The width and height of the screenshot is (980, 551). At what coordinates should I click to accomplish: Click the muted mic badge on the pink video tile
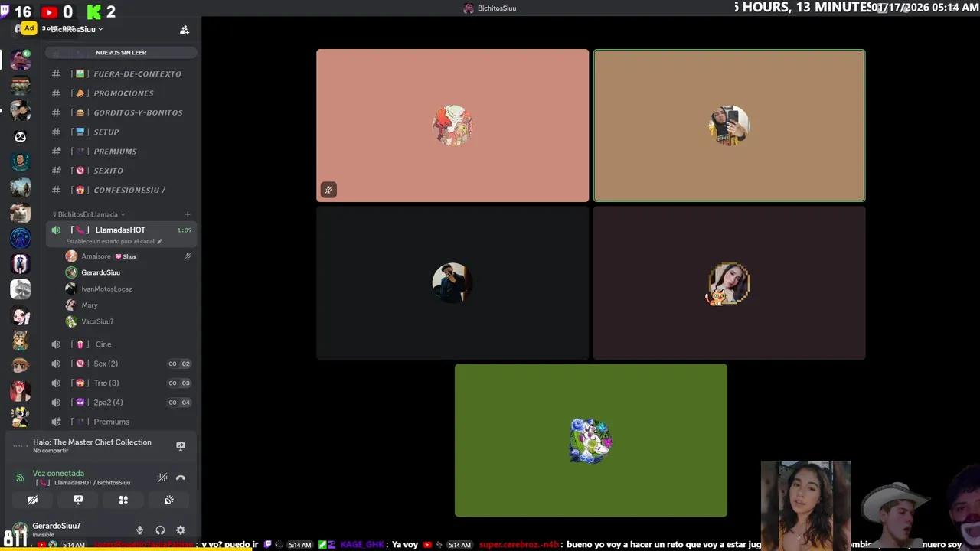328,189
